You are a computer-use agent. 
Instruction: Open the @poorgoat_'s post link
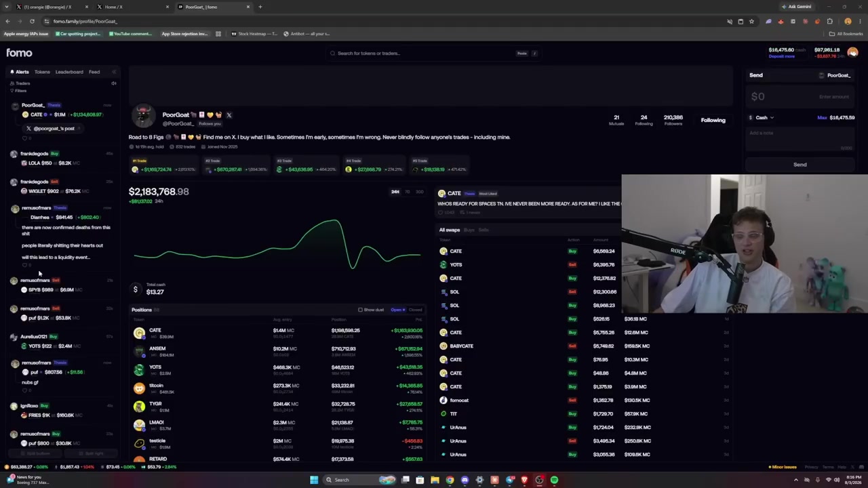[x=54, y=128]
